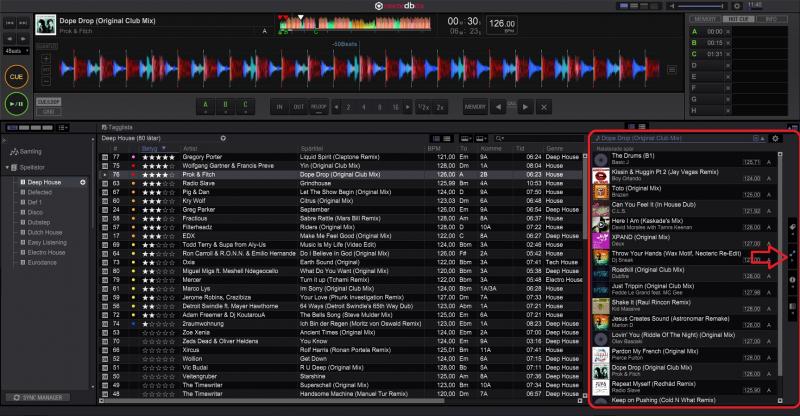The height and width of the screenshot is (416, 800).
Task: Set loop IN point
Action: coord(280,107)
